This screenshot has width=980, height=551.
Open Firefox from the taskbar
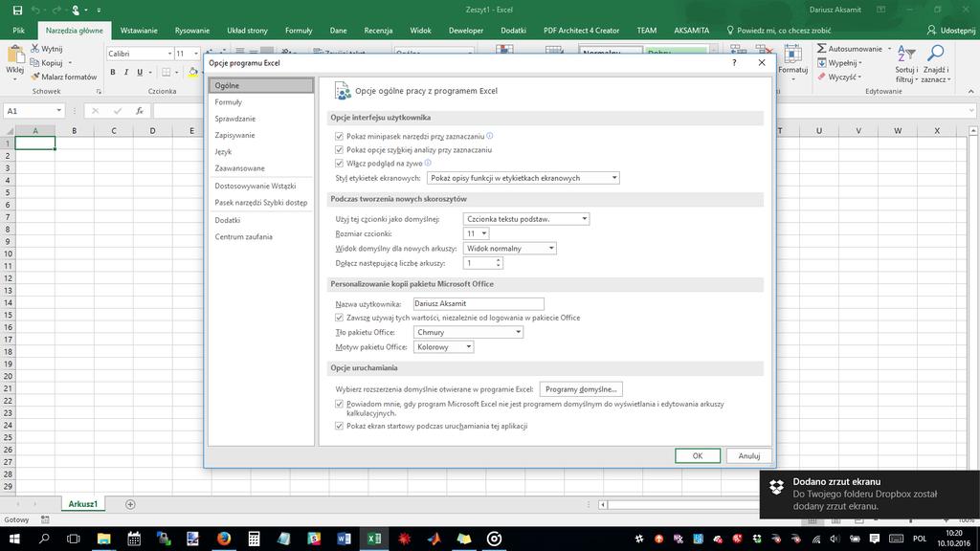coord(224,539)
